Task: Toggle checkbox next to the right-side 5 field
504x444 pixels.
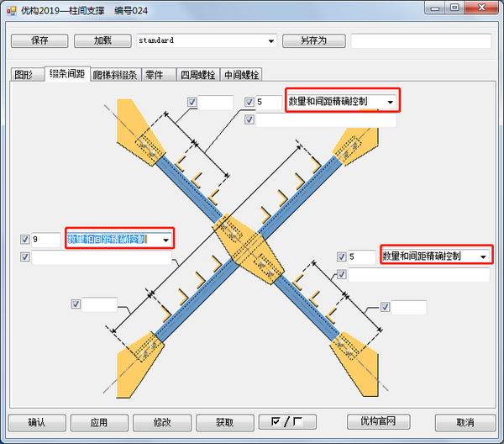Action: (x=342, y=256)
